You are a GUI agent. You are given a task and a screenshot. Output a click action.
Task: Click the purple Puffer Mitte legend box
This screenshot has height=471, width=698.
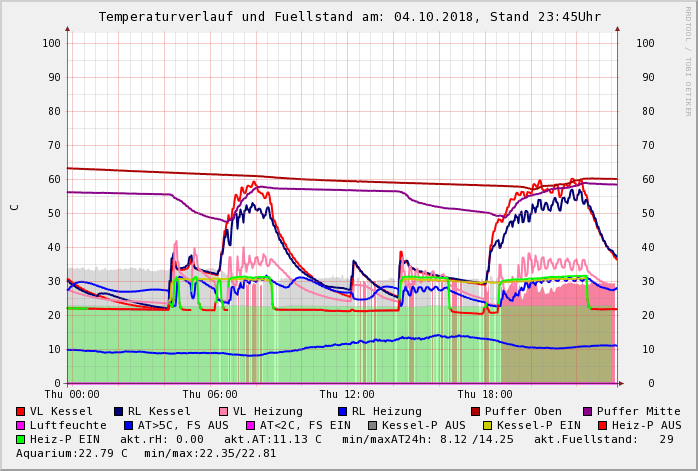coord(588,411)
